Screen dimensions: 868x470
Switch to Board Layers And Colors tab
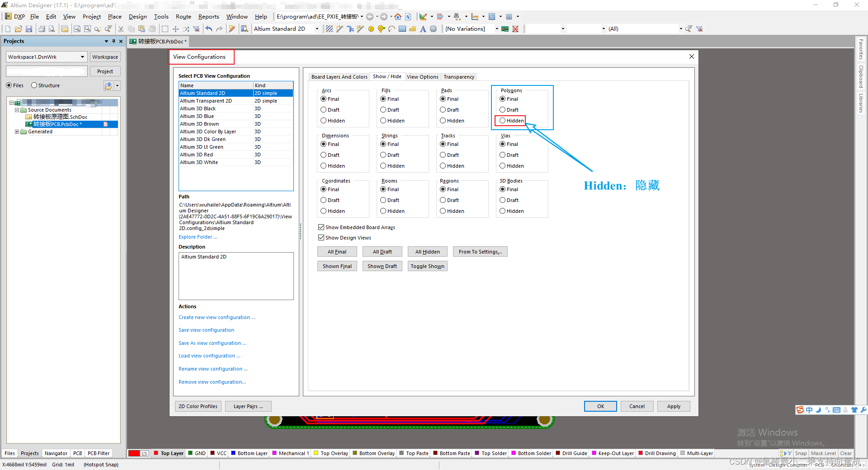coord(339,77)
